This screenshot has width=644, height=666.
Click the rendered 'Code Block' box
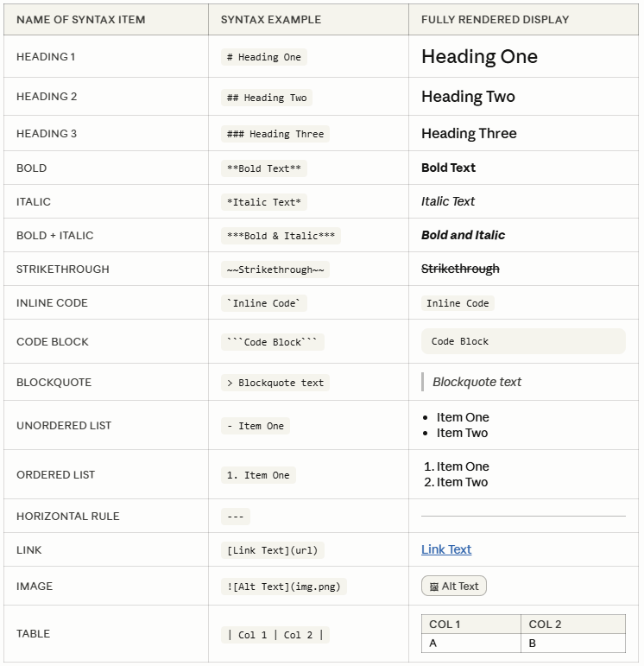(523, 341)
